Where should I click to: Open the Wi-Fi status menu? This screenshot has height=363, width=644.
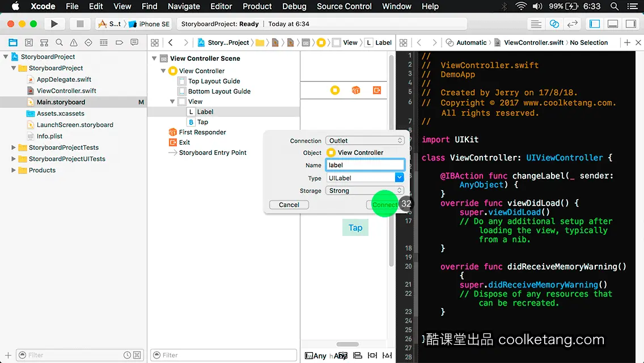tap(521, 6)
